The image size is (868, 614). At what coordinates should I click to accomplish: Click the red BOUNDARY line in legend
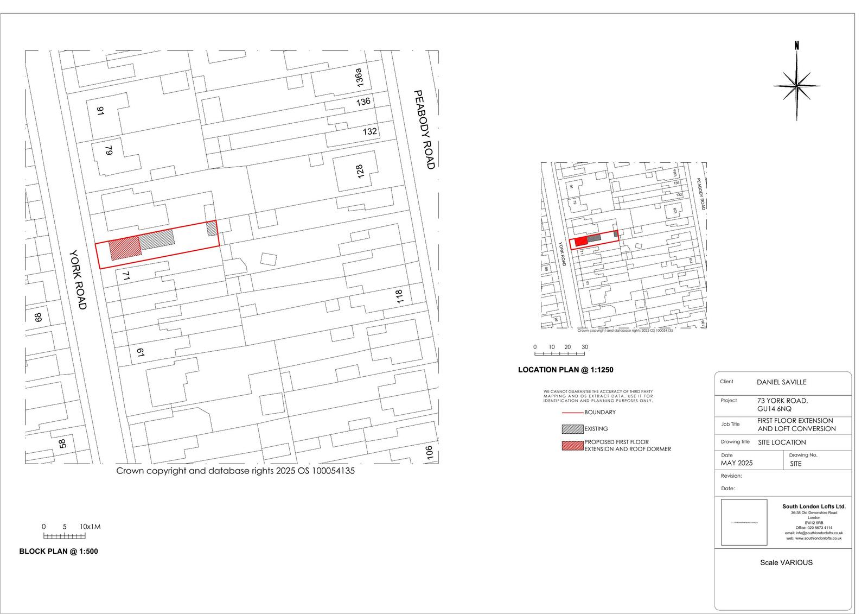(572, 413)
